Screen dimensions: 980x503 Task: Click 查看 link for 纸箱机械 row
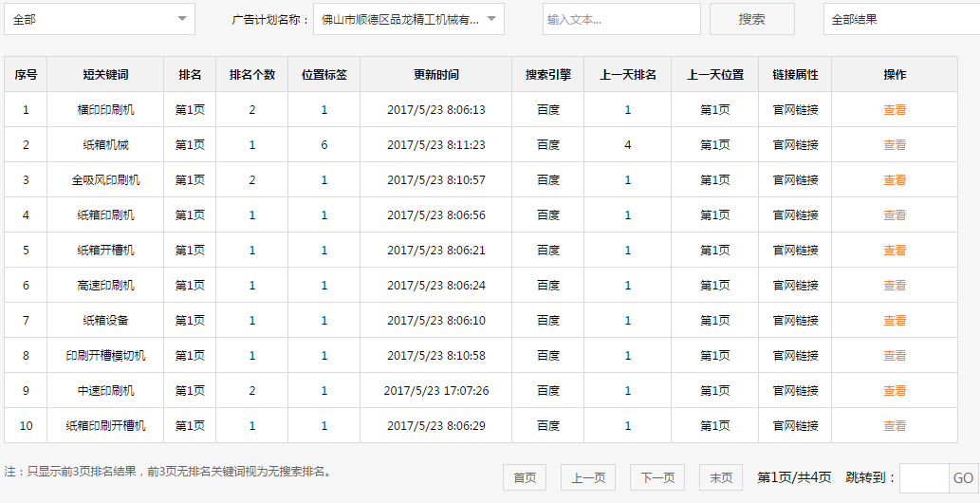(x=895, y=145)
